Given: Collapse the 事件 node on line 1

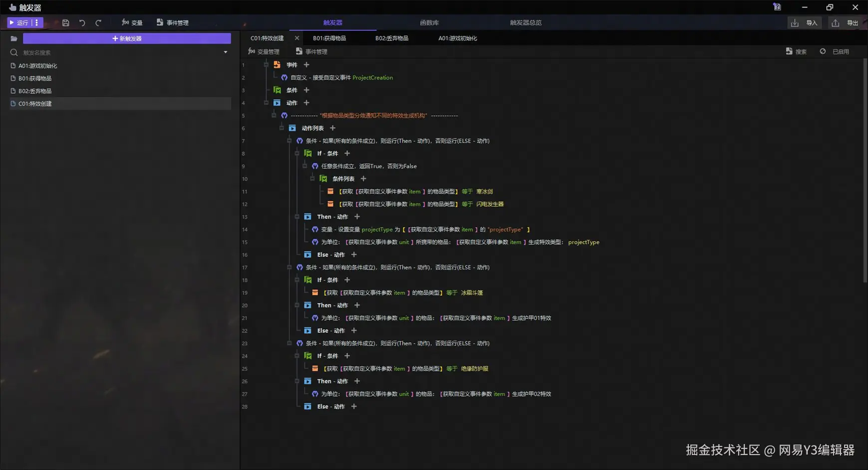Looking at the screenshot, I should coord(266,65).
